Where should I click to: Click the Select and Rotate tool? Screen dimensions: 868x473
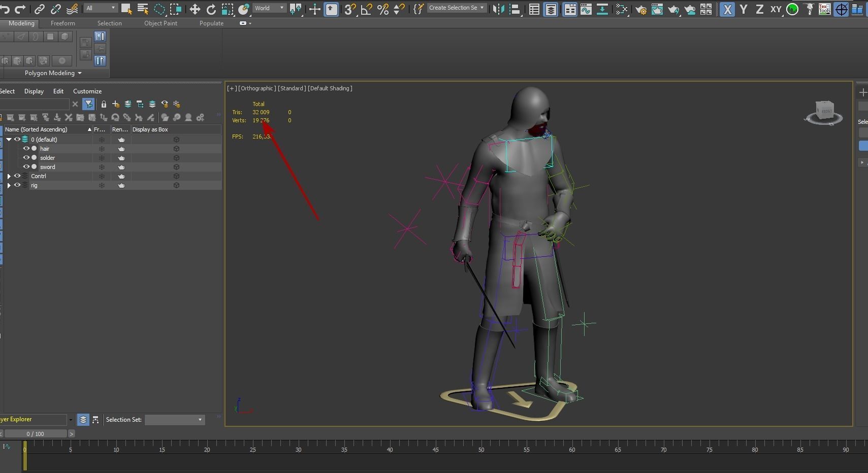click(x=211, y=9)
